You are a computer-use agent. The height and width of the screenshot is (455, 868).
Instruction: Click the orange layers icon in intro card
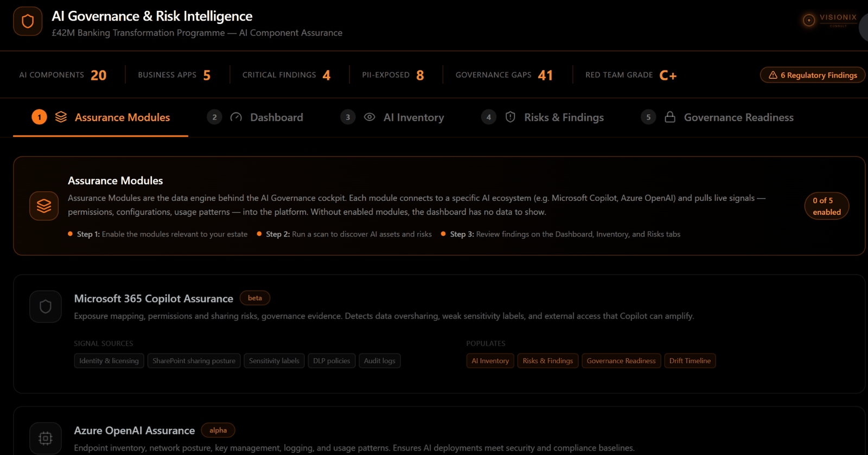pyautogui.click(x=44, y=206)
